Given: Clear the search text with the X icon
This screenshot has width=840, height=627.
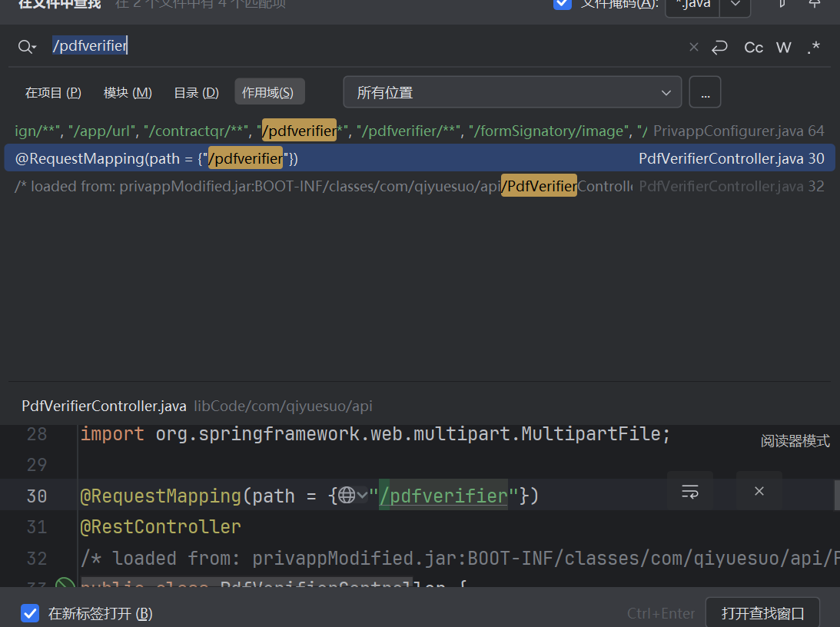Looking at the screenshot, I should pos(693,47).
